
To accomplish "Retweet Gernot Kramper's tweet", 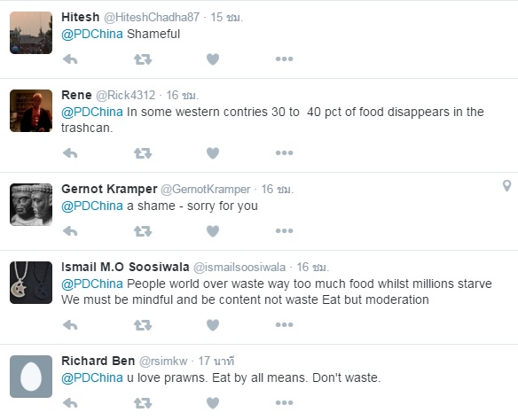I will coord(143,231).
